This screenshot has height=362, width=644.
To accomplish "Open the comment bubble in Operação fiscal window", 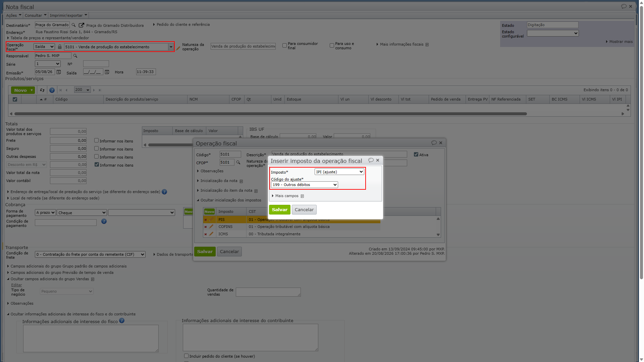I will pos(434,143).
